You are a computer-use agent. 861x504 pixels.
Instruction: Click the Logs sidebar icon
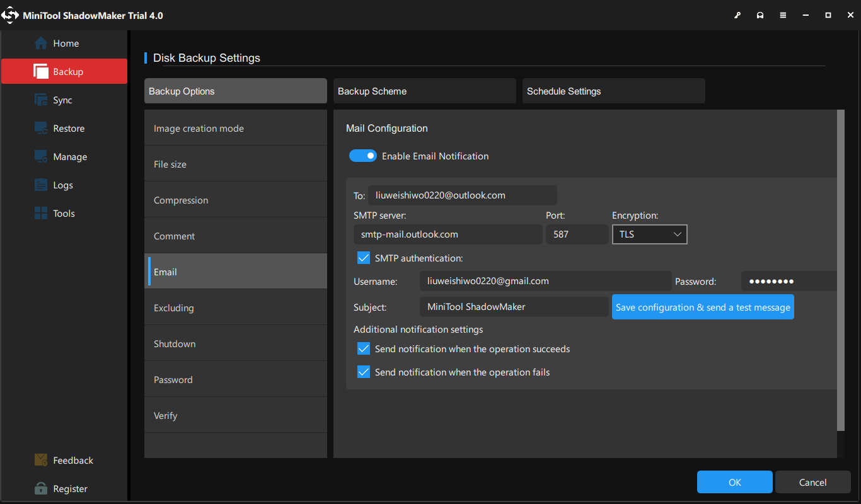(x=41, y=185)
